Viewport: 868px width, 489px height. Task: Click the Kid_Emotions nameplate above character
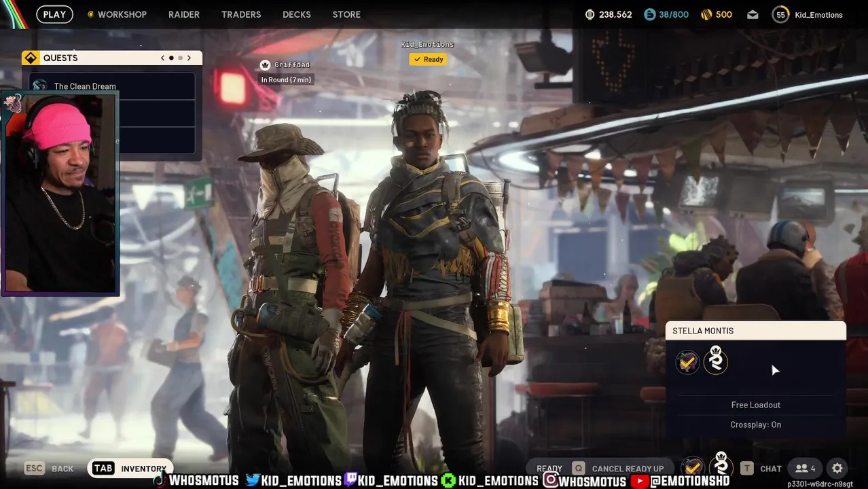427,44
